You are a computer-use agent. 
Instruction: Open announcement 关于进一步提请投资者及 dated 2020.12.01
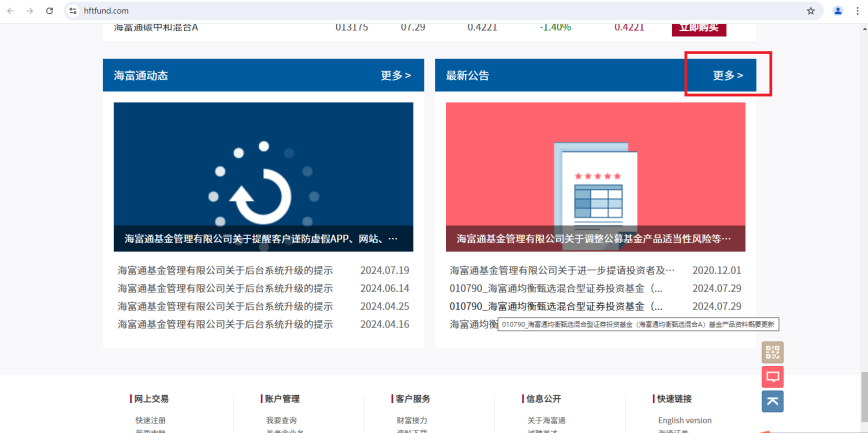[562, 271]
